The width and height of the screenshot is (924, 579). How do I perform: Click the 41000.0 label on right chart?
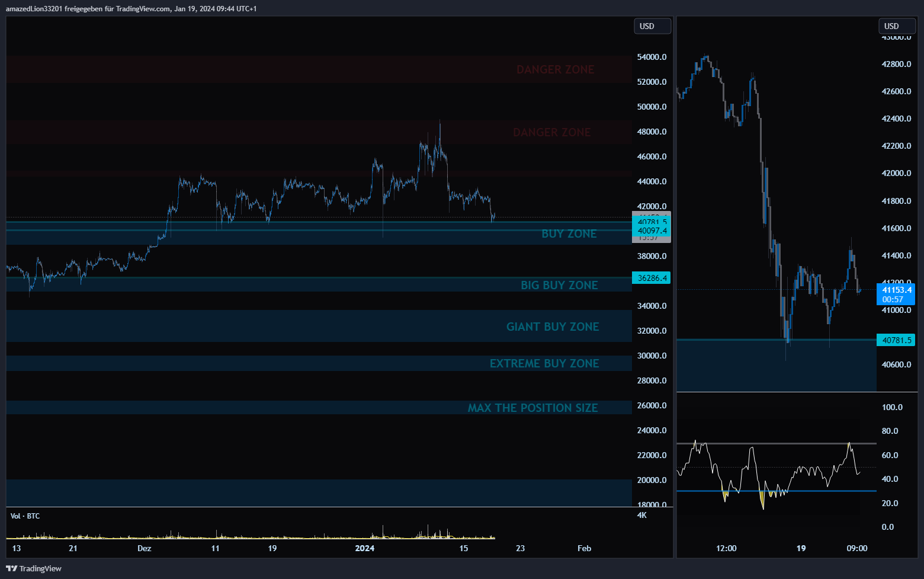[896, 310]
